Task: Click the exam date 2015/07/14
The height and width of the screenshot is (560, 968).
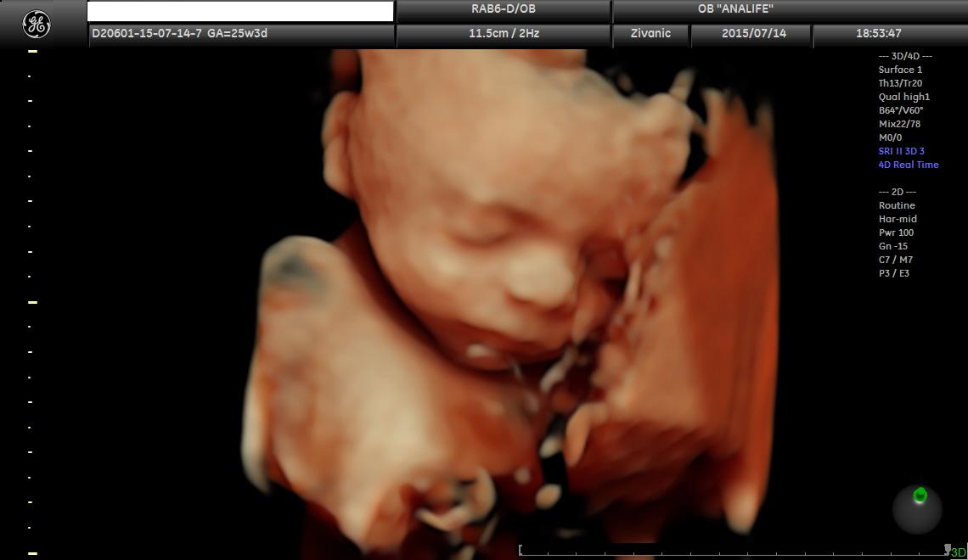Action: (754, 33)
